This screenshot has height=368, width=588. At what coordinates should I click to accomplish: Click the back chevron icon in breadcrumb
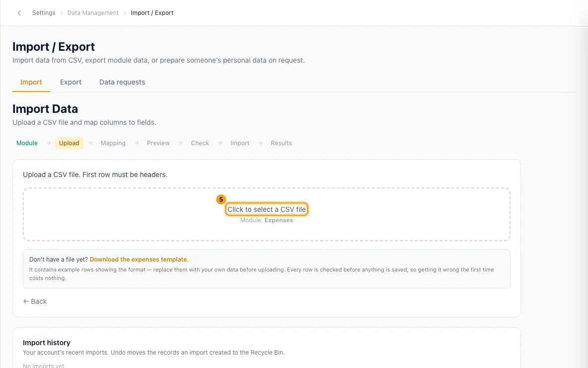[19, 13]
